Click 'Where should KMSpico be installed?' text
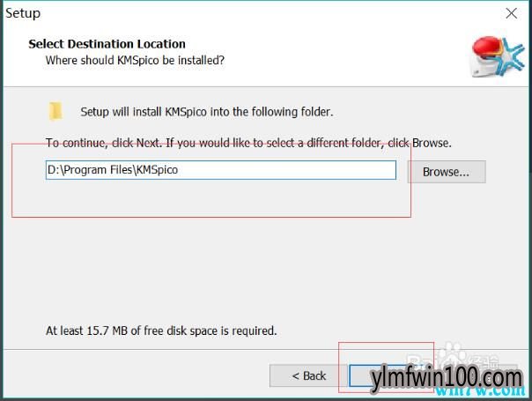Screen dimensions: 532x401 point(135,60)
